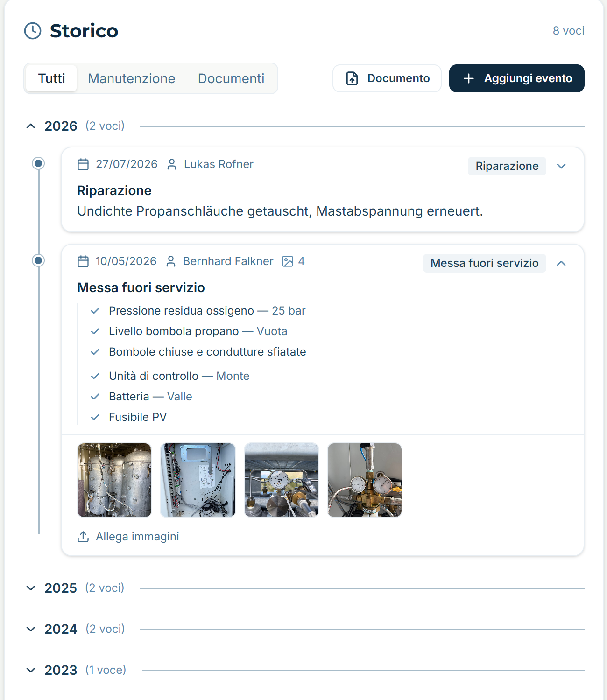Click the Aggiungi evento button
607x700 pixels.
[517, 78]
